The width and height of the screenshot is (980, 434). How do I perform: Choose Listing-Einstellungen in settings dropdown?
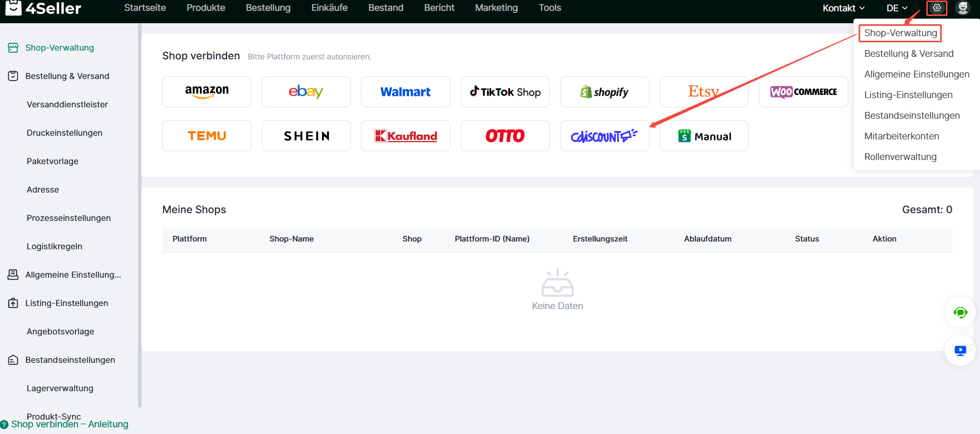click(x=908, y=95)
